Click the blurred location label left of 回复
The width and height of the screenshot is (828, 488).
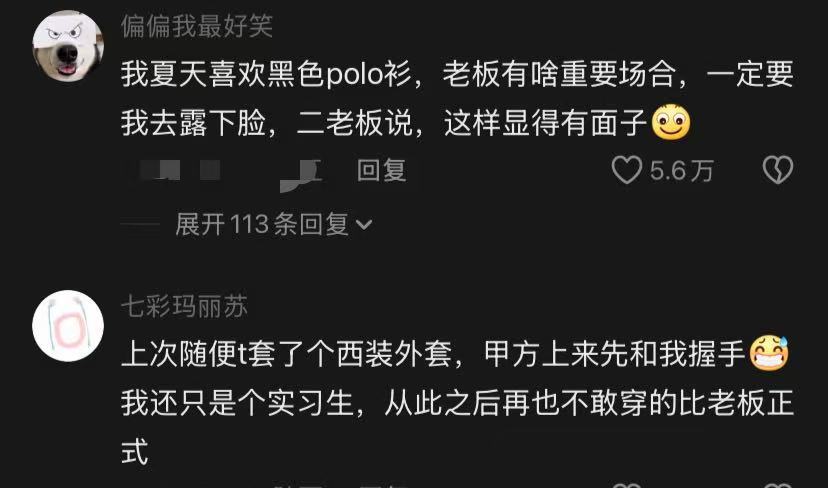(300, 172)
